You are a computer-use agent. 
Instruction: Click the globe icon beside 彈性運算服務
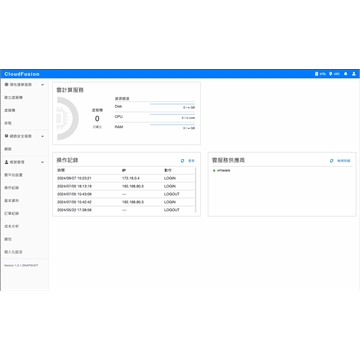(x=6, y=85)
